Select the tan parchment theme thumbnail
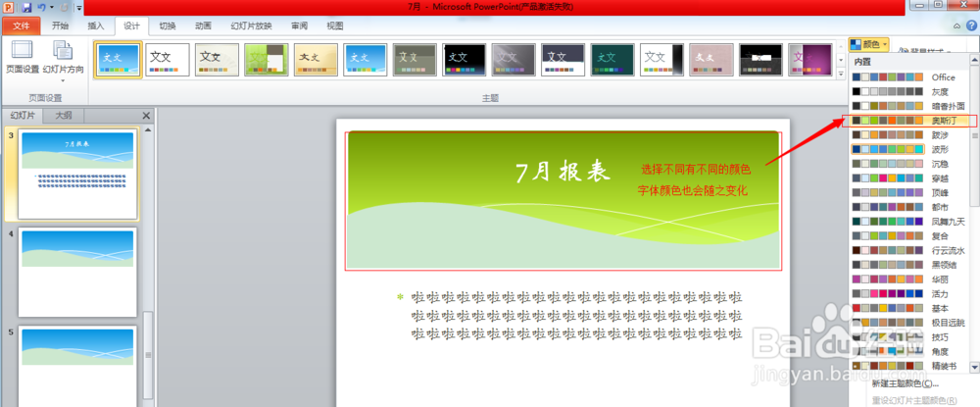This screenshot has height=407, width=980. click(317, 60)
